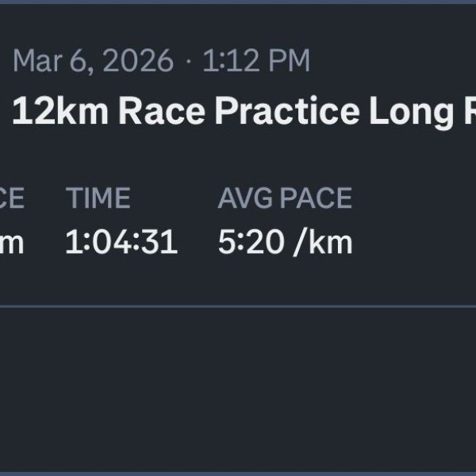Screen dimensions: 476x476
Task: Select the TIME stat label
Action: (98, 198)
